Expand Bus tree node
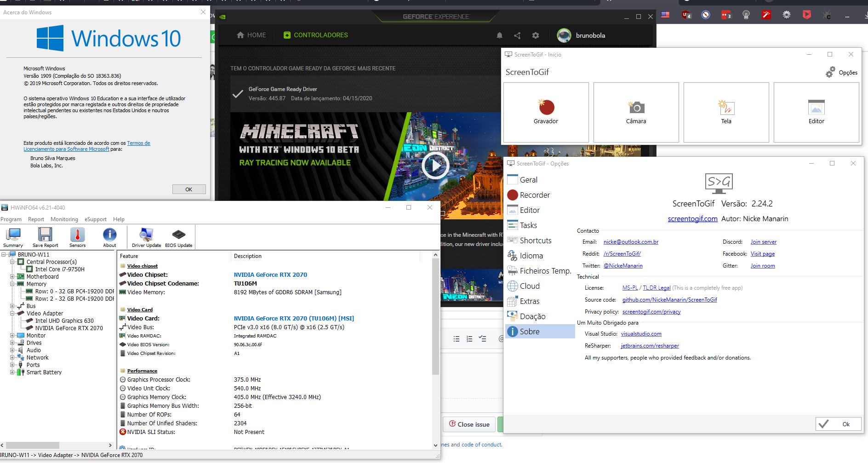 tap(12, 306)
